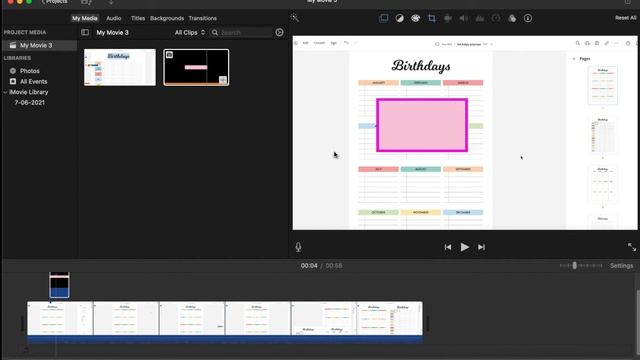This screenshot has height=360, width=640.
Task: Select Photos in Libraries
Action: pyautogui.click(x=29, y=71)
